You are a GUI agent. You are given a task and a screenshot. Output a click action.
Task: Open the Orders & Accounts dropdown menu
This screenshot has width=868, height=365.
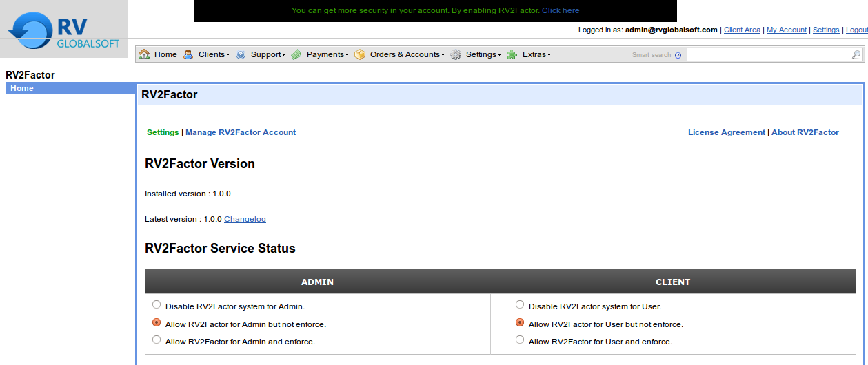[407, 54]
